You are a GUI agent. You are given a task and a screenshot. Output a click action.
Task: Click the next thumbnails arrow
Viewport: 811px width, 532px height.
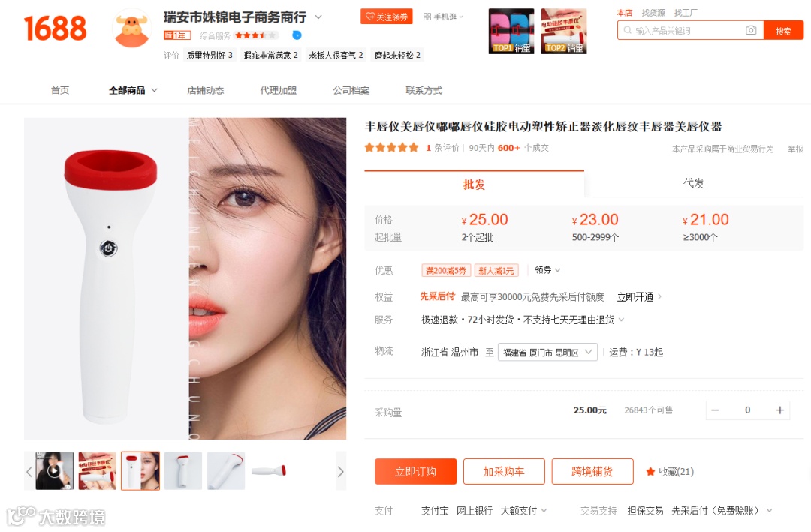tap(340, 471)
